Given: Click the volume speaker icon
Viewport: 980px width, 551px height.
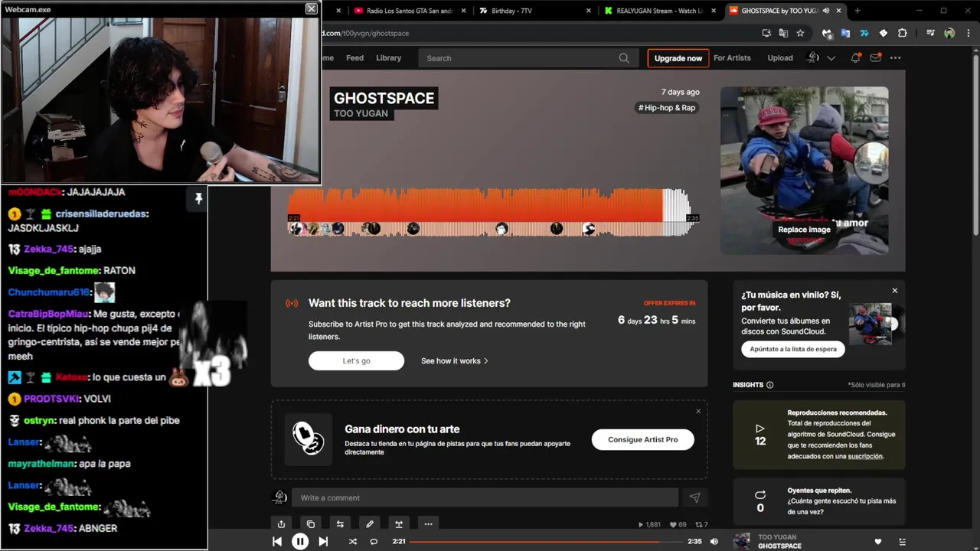Looking at the screenshot, I should 714,541.
